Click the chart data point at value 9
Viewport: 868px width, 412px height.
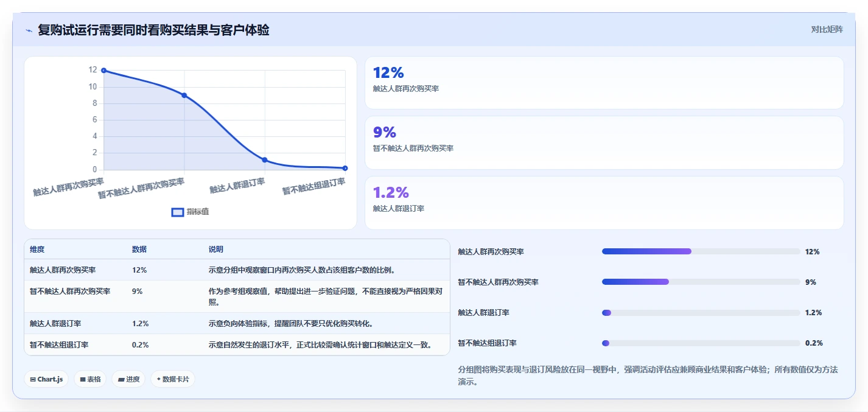(184, 96)
